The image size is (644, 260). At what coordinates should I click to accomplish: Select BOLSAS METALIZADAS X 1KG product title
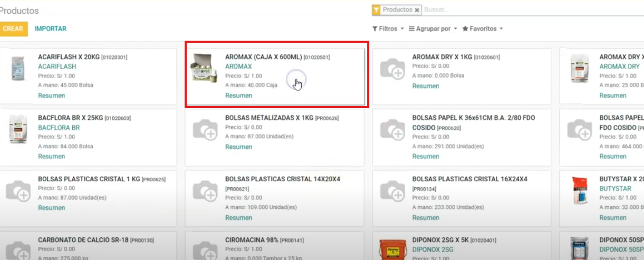pos(269,118)
